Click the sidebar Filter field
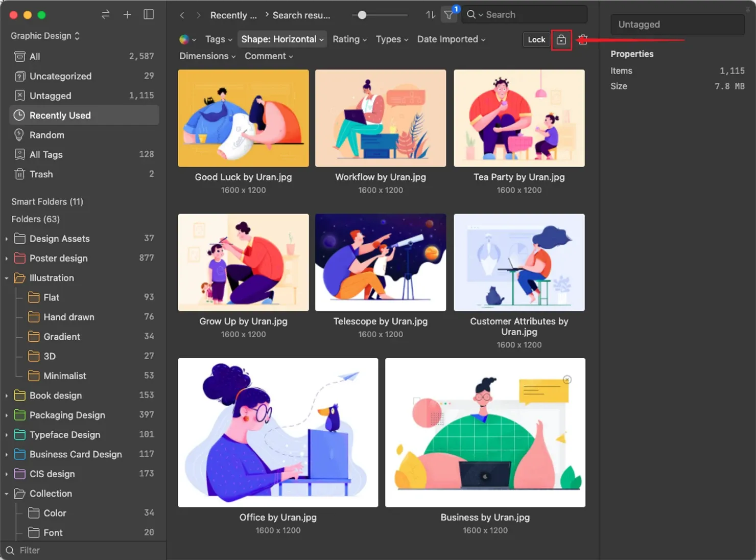 (x=83, y=550)
